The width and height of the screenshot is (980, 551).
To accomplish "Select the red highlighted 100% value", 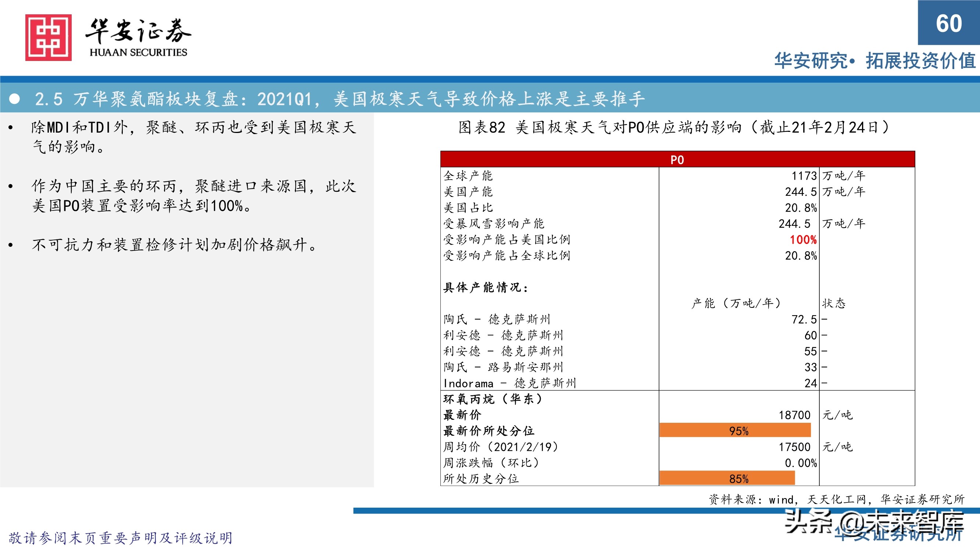I will pyautogui.click(x=803, y=240).
